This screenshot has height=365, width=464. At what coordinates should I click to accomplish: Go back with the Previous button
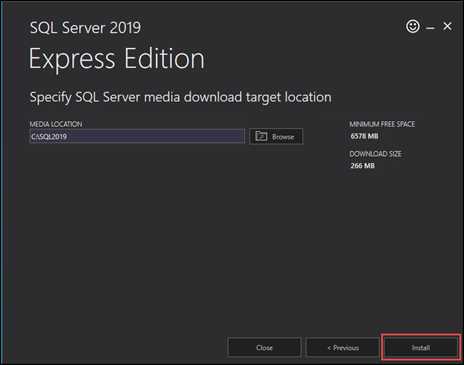(343, 348)
